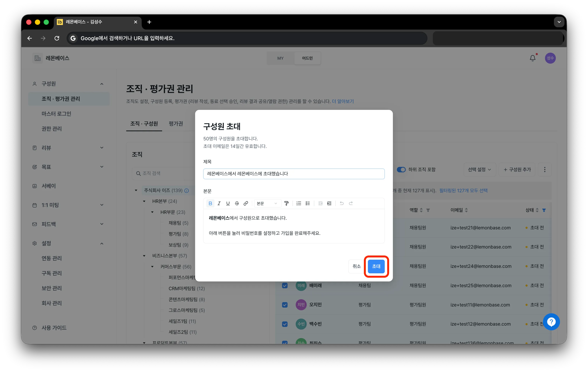The image size is (588, 372).
Task: Click the + 구성원 추가 button
Action: 517,169
